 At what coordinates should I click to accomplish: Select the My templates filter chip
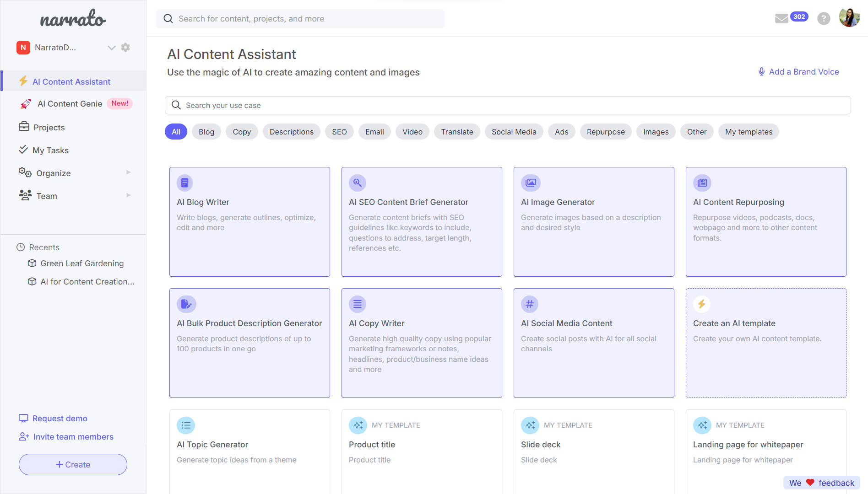[x=749, y=132]
